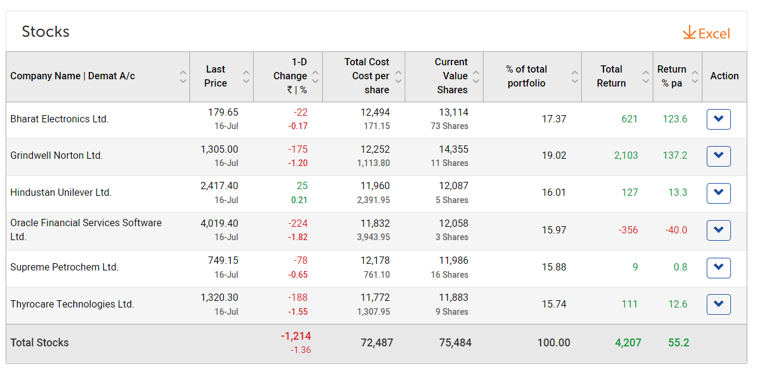Sort by Company Name column arrows
Viewport: 765px width, 380px height.
point(183,76)
